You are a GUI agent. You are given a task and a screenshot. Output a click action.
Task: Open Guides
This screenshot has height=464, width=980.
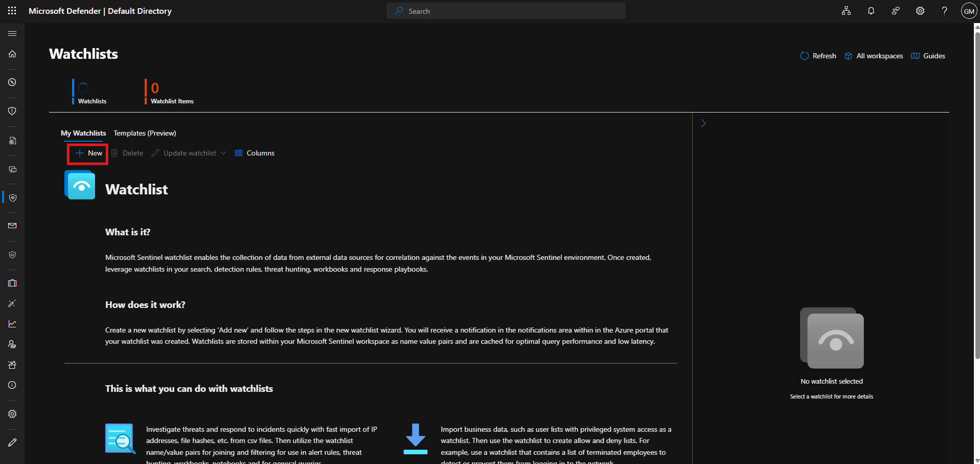click(x=928, y=56)
